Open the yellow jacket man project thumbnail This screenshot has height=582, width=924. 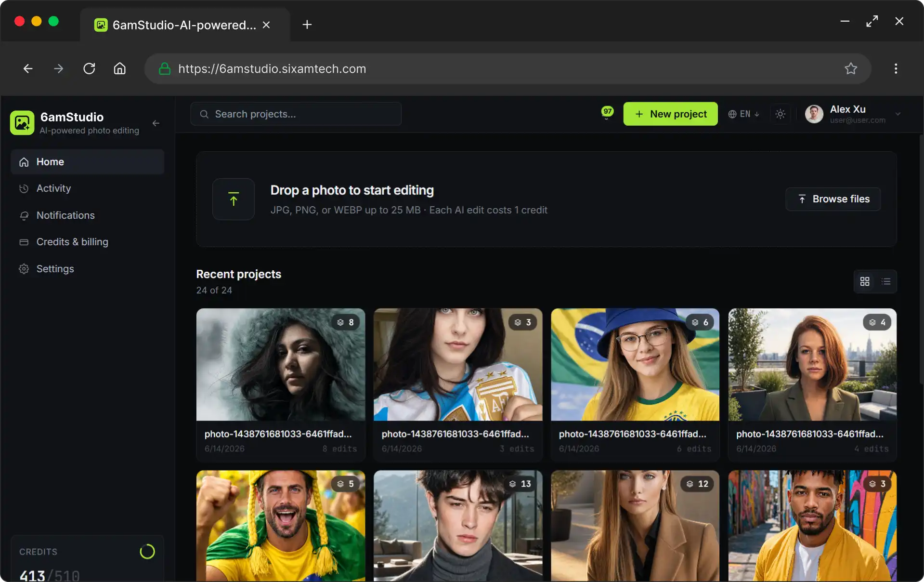coord(812,526)
